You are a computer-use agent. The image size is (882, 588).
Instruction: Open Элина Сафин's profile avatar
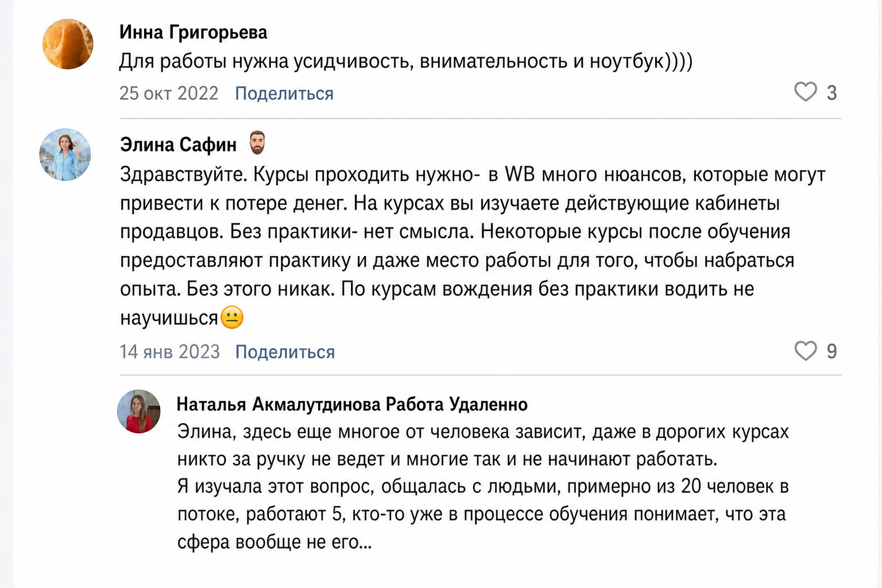pyautogui.click(x=65, y=154)
